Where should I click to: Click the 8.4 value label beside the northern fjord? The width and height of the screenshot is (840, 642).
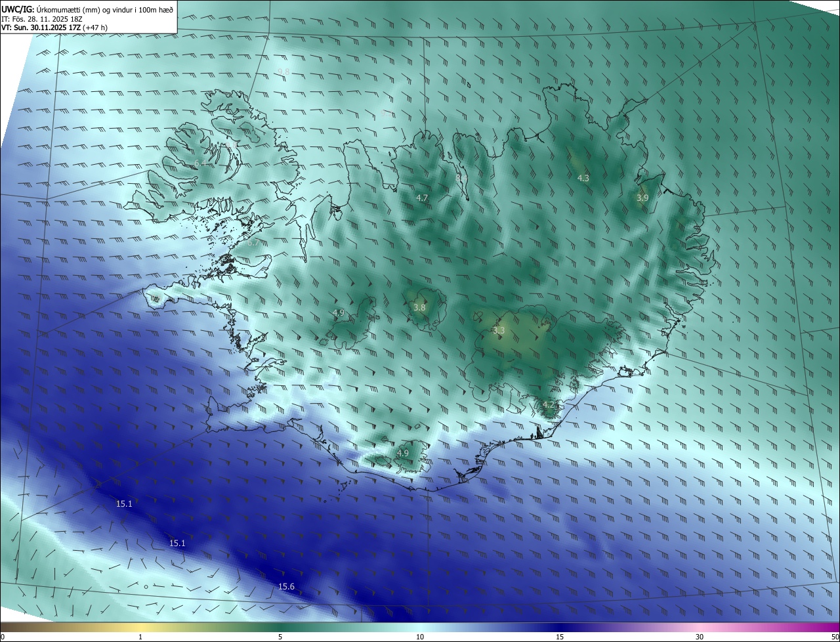click(461, 177)
